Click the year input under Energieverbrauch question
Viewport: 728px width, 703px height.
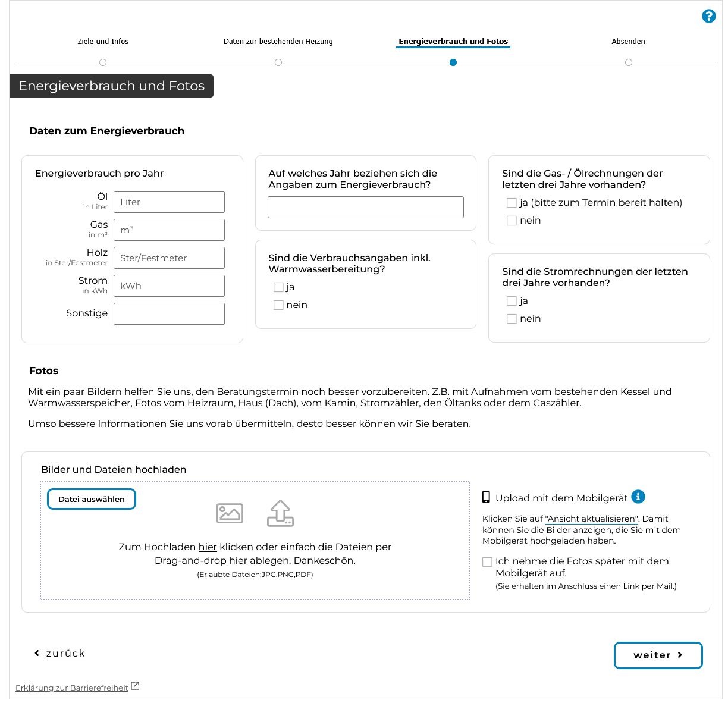365,207
